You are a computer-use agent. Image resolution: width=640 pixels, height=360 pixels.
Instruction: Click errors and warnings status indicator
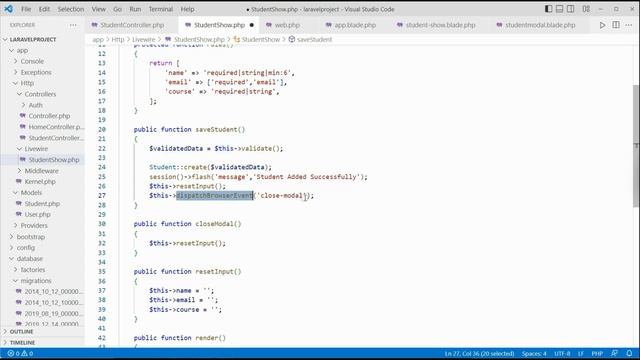20,353
